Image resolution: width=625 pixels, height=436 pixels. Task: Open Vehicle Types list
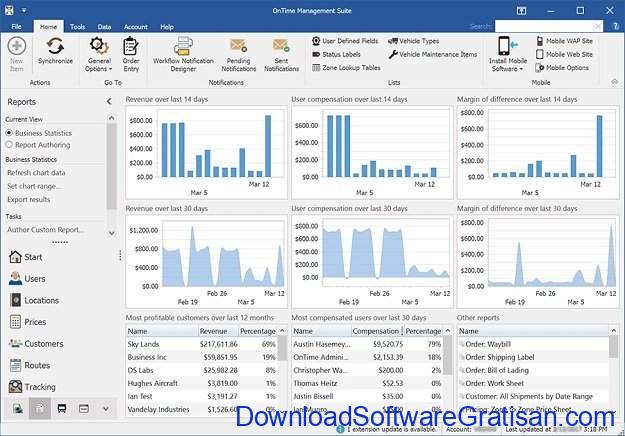[413, 41]
